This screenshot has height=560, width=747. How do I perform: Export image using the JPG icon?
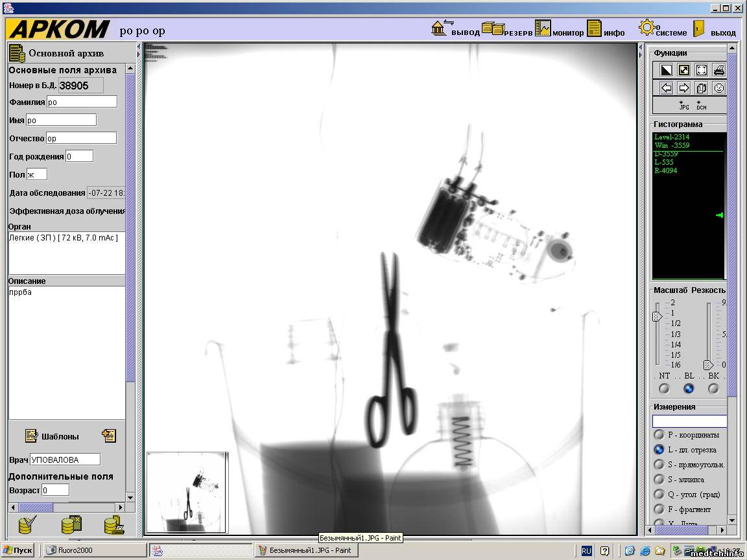[684, 106]
